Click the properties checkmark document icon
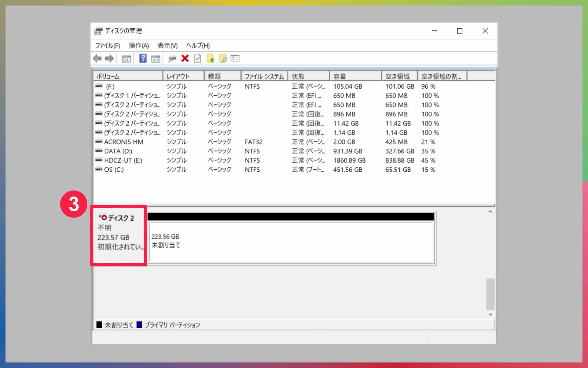The image size is (588, 368). [x=198, y=58]
